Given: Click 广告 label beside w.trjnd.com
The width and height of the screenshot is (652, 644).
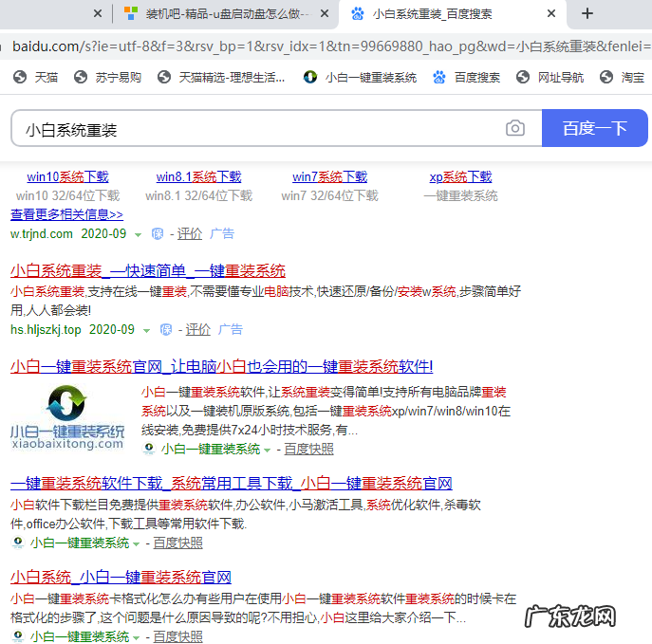Looking at the screenshot, I should [x=222, y=234].
